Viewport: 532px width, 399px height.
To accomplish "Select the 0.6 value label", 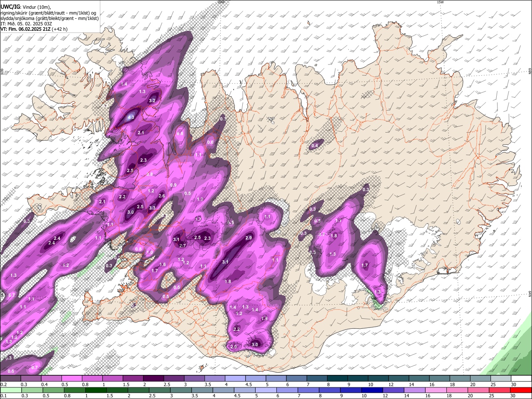I will point(210,142).
